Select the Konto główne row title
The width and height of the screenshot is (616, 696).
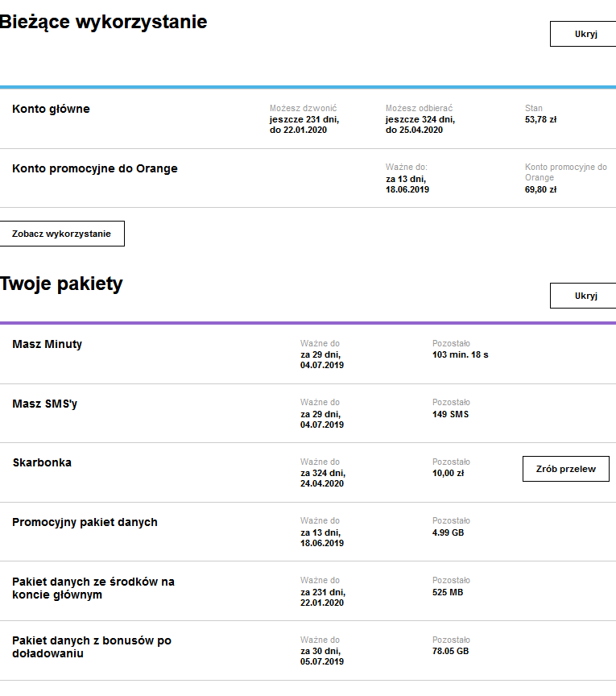point(51,109)
